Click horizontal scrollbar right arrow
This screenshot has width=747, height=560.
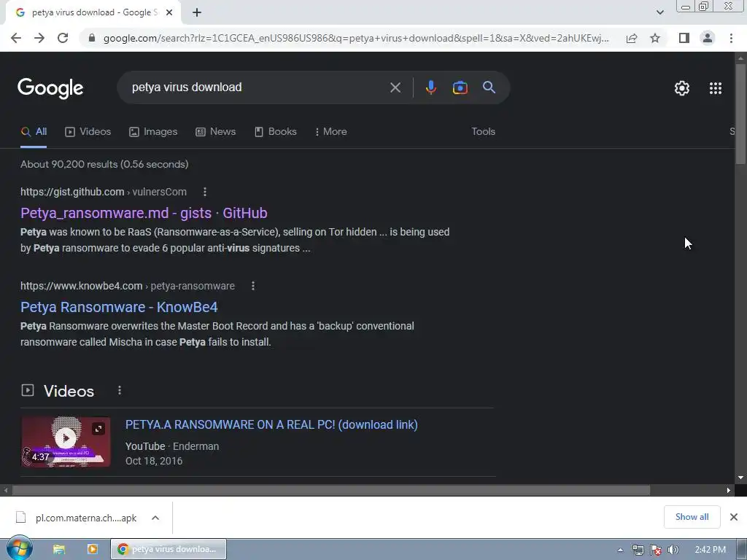tap(729, 490)
